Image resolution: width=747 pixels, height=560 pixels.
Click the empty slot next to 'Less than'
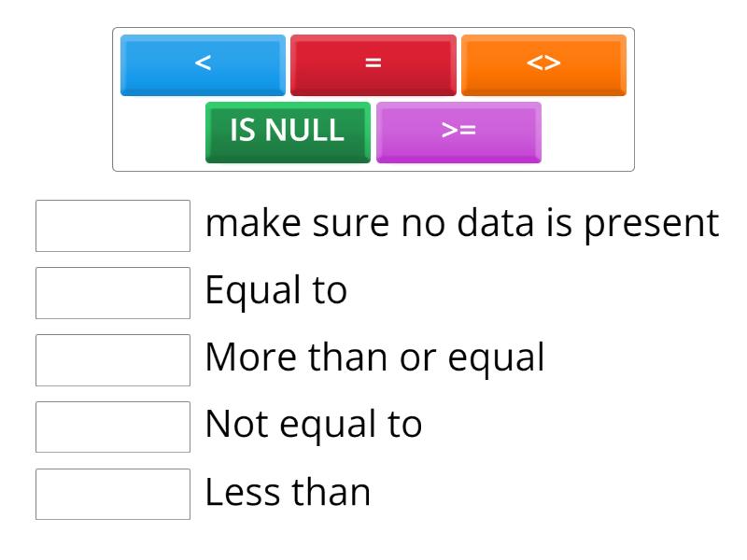click(x=113, y=494)
